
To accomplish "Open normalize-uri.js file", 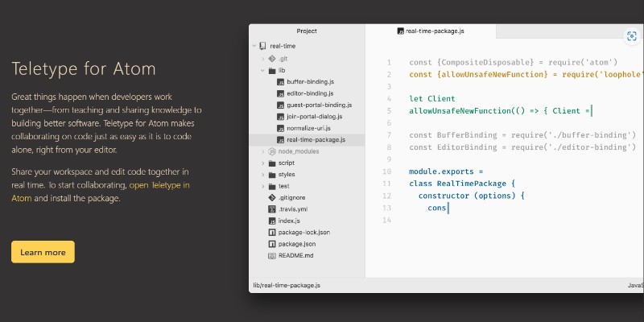I will pyautogui.click(x=308, y=128).
